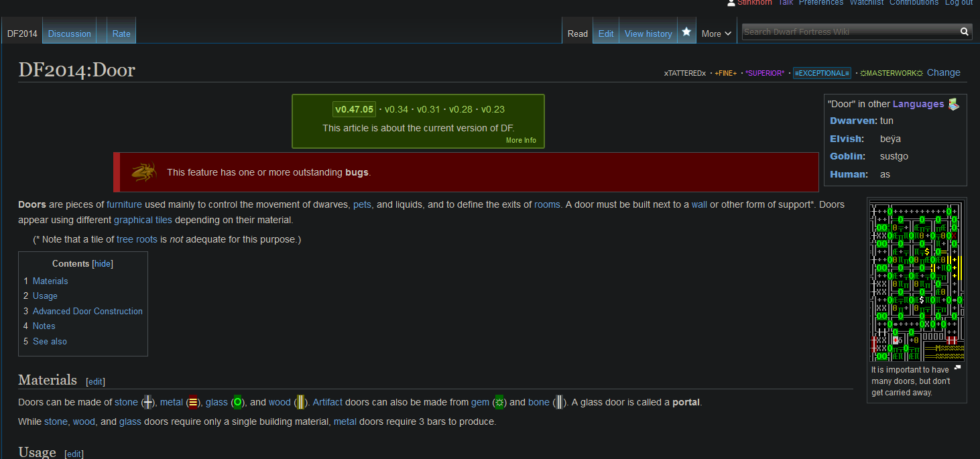
Task: Click the cockroach bug icon
Action: tap(144, 172)
